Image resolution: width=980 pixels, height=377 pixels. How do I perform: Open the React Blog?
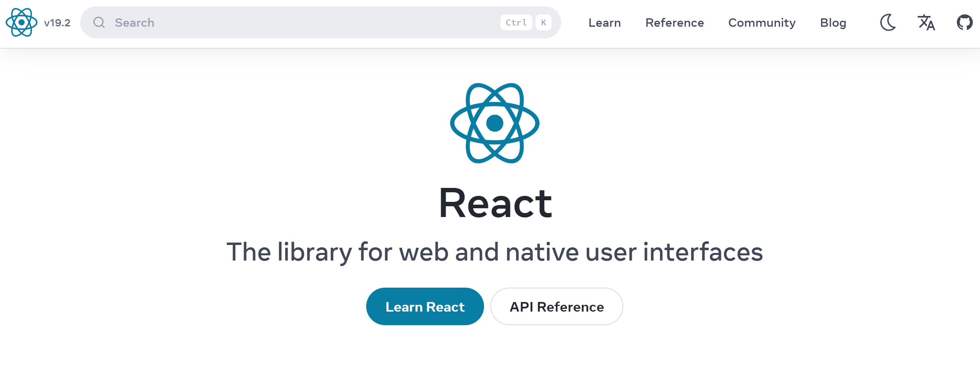(833, 23)
